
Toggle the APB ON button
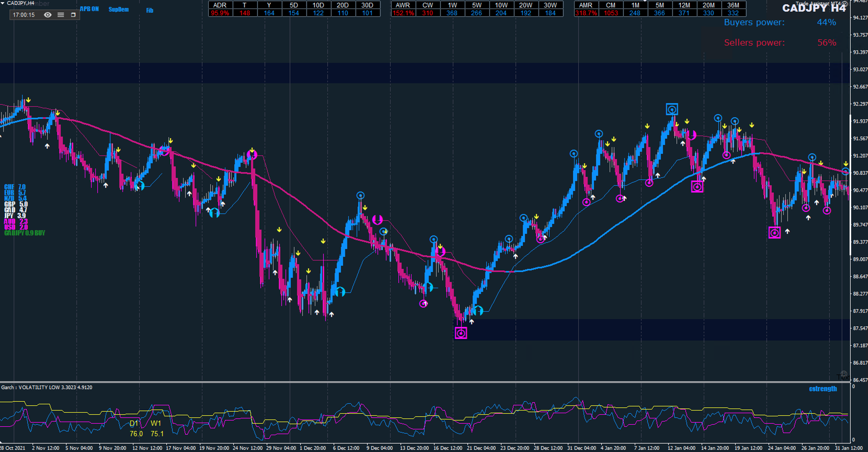coord(89,9)
